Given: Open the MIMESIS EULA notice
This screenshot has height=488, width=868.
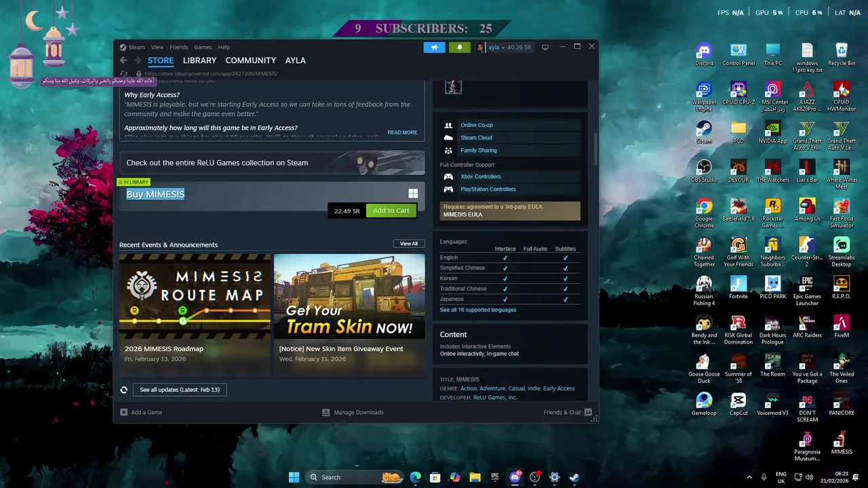Looking at the screenshot, I should (510, 211).
